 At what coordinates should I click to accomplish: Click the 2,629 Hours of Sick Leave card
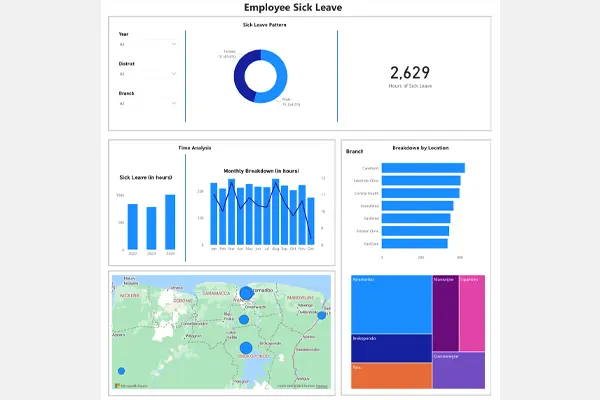point(410,77)
